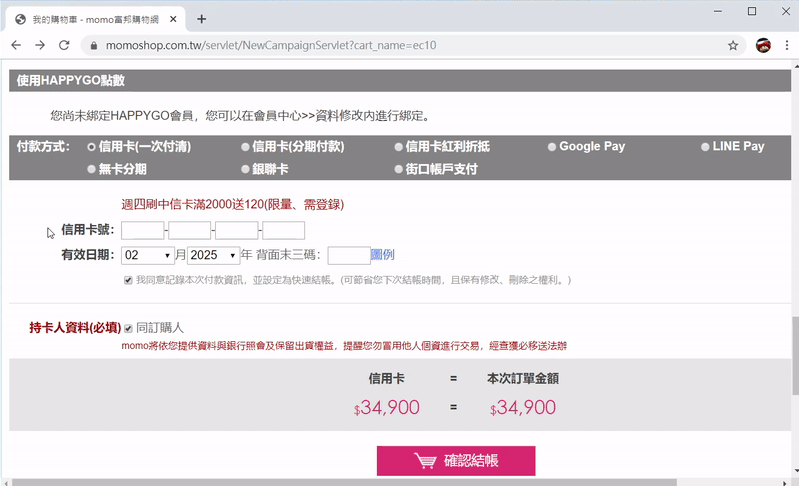This screenshot has height=486, width=799.
Task: Click the 持卡人資料(必填) heading
Action: point(75,328)
